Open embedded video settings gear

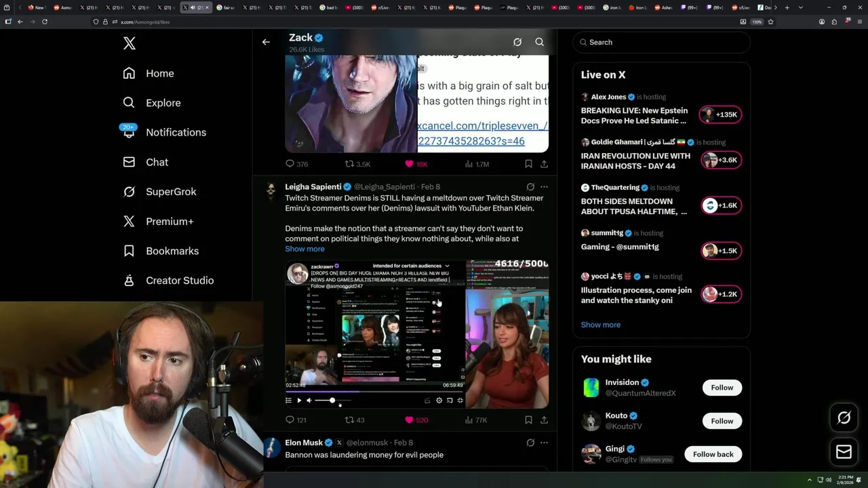pyautogui.click(x=439, y=401)
